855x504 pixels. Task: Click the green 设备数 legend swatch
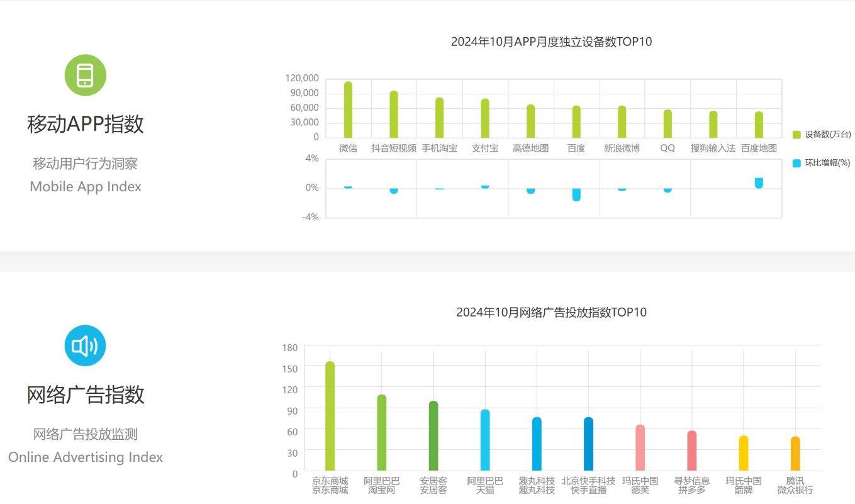pyautogui.click(x=796, y=134)
